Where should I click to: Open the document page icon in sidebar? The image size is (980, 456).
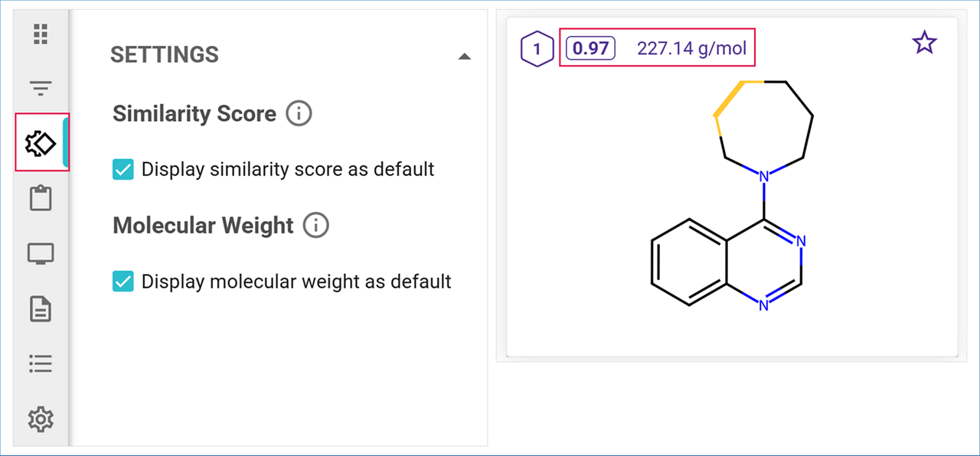41,308
